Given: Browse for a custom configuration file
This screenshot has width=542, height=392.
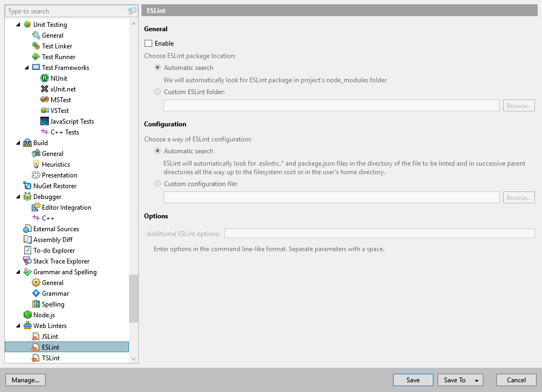Looking at the screenshot, I should point(518,197).
